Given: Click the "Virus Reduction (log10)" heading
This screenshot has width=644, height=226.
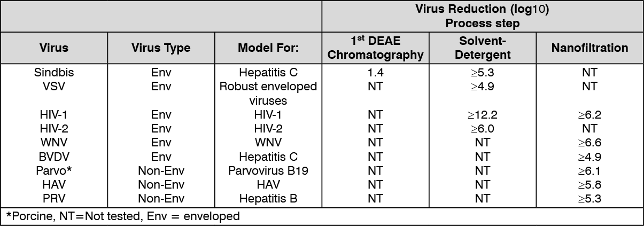Looking at the screenshot, I should click(483, 10).
